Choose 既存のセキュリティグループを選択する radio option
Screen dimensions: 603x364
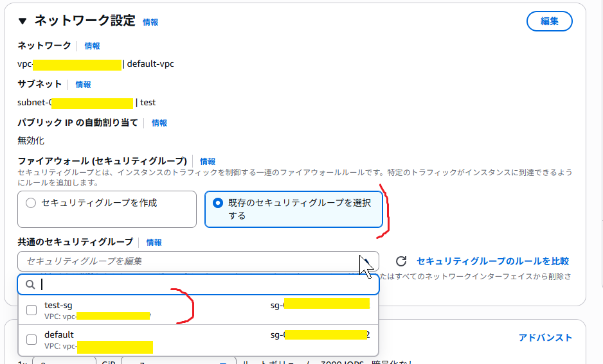(218, 203)
